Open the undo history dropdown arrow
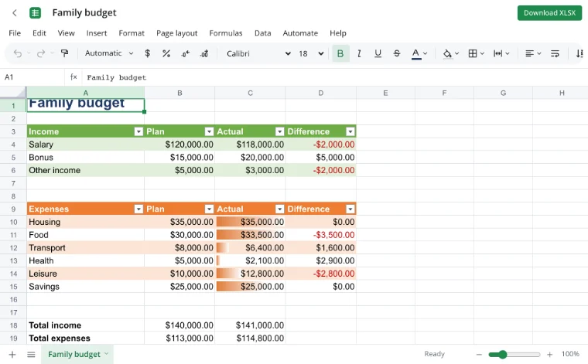 (x=29, y=53)
